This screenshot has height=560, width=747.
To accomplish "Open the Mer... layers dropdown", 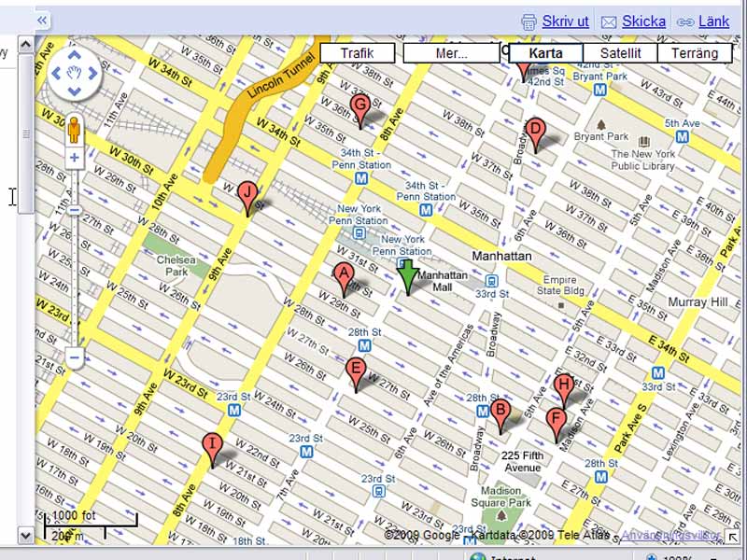I will pyautogui.click(x=454, y=53).
